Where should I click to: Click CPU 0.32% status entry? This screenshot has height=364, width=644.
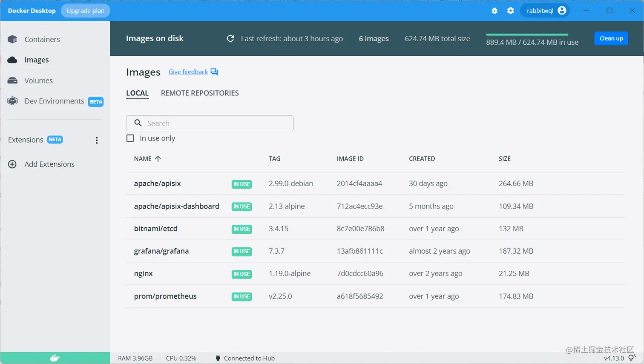(181, 358)
